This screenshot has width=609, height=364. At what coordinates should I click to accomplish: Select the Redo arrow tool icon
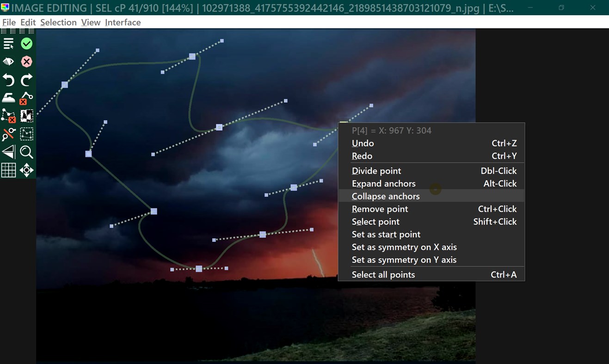tap(26, 80)
